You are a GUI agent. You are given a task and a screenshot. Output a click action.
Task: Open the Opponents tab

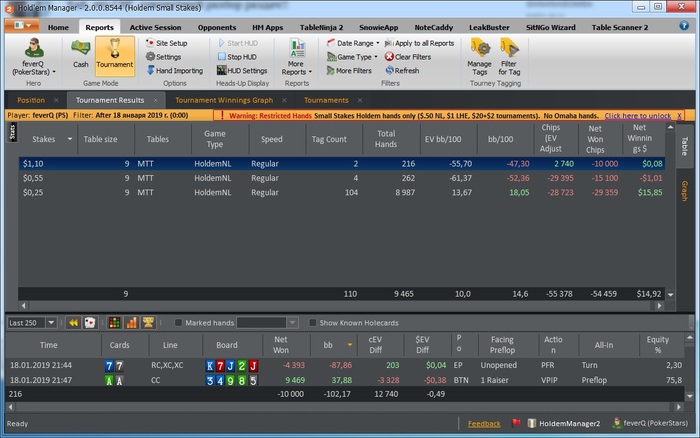click(x=217, y=27)
